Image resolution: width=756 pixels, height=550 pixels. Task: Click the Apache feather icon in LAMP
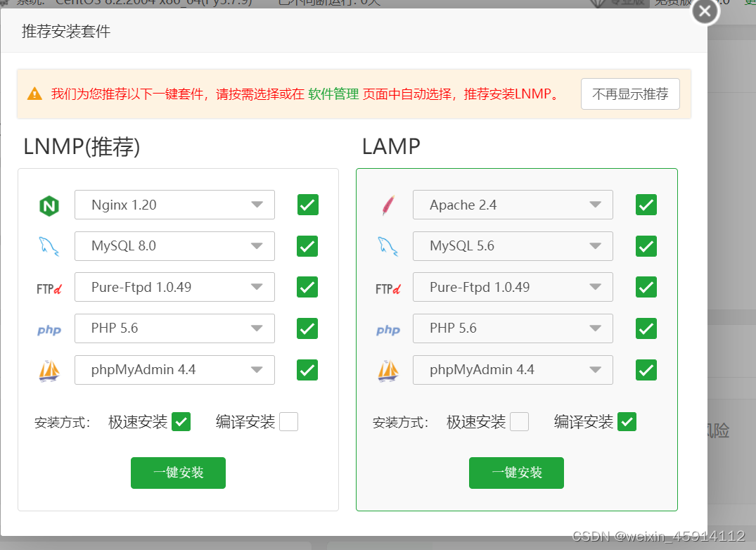point(388,205)
